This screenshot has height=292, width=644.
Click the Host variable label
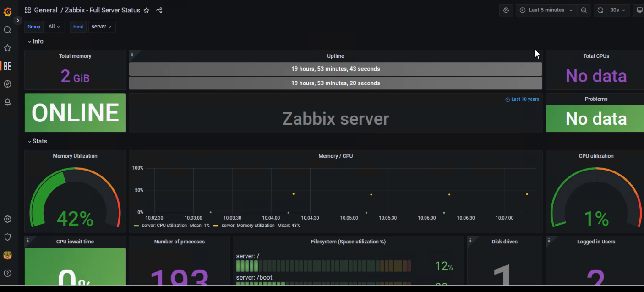[x=78, y=27]
